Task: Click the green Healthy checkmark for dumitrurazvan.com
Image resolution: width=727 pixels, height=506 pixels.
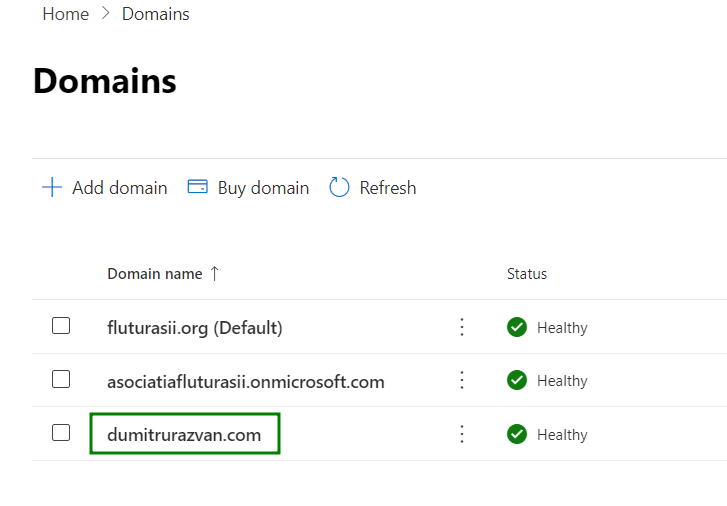Action: pos(517,434)
